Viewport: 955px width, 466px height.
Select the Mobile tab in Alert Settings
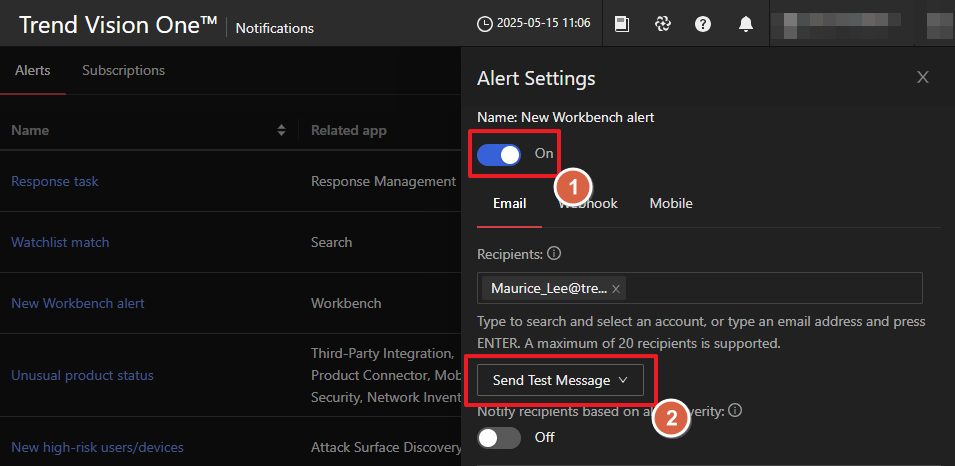click(x=671, y=203)
